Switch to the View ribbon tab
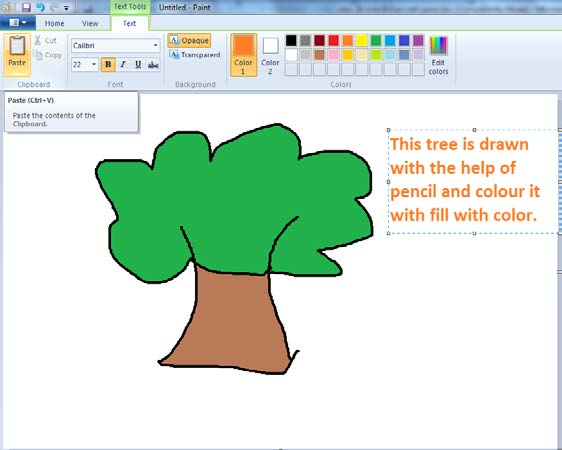The height and width of the screenshot is (450, 562). [90, 23]
